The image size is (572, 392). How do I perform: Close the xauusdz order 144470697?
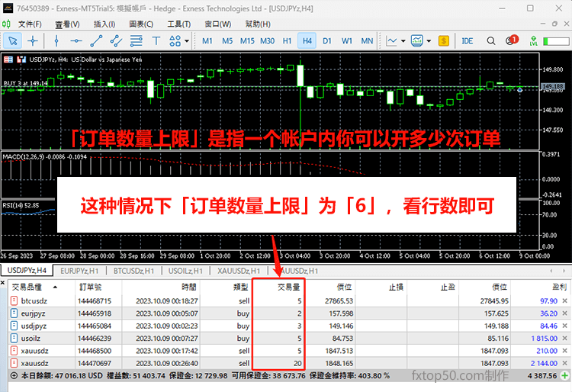(x=564, y=363)
